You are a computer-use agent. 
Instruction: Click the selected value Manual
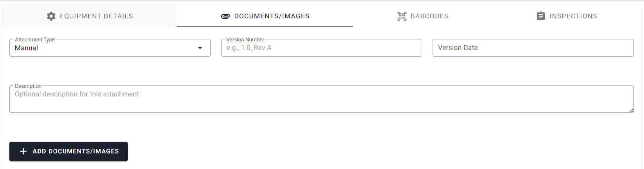point(27,48)
